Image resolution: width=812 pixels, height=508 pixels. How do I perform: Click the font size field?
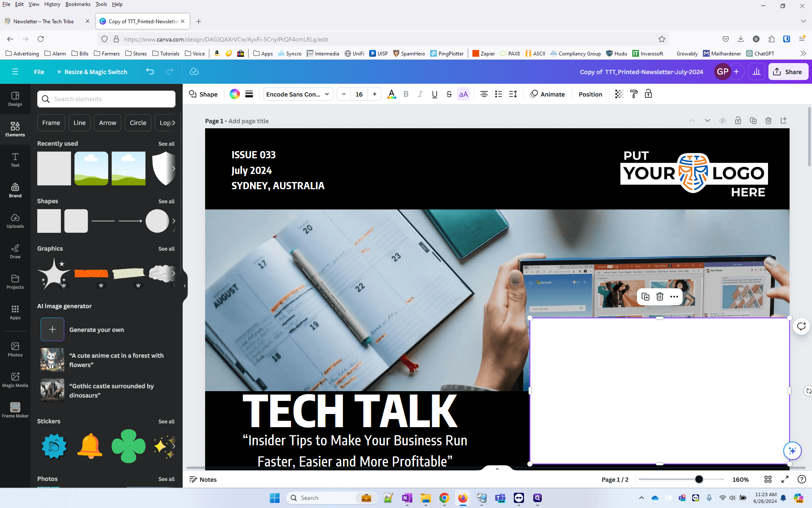(359, 94)
